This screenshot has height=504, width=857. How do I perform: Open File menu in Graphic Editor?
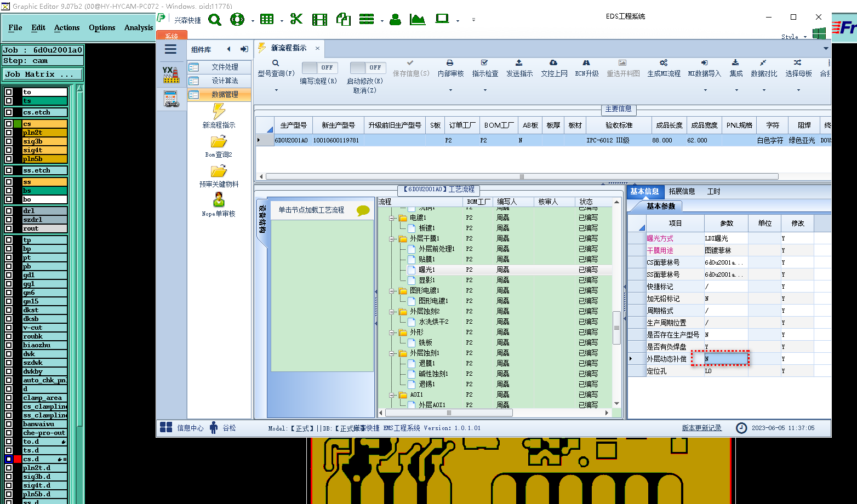[15, 27]
